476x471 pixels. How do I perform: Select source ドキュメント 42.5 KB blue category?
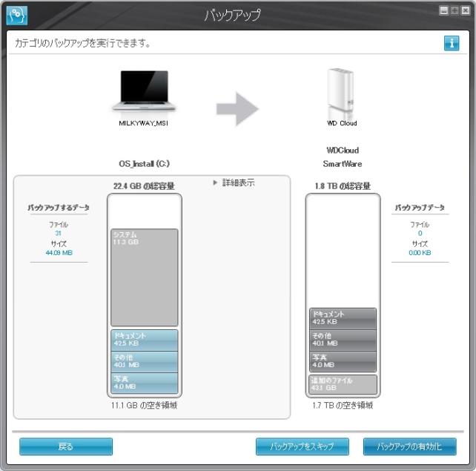coord(144,340)
